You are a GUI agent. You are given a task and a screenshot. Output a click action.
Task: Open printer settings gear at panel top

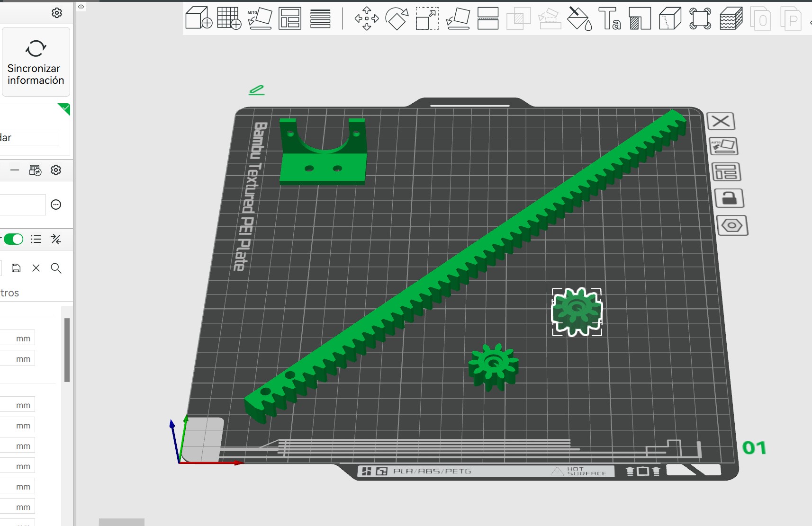(x=57, y=13)
